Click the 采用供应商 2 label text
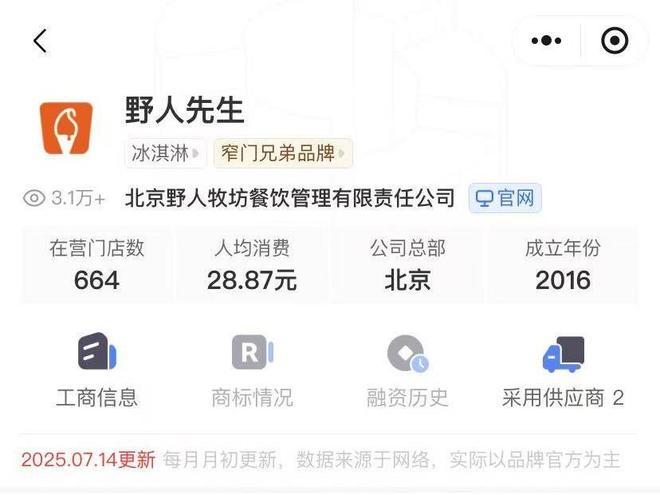 563,398
